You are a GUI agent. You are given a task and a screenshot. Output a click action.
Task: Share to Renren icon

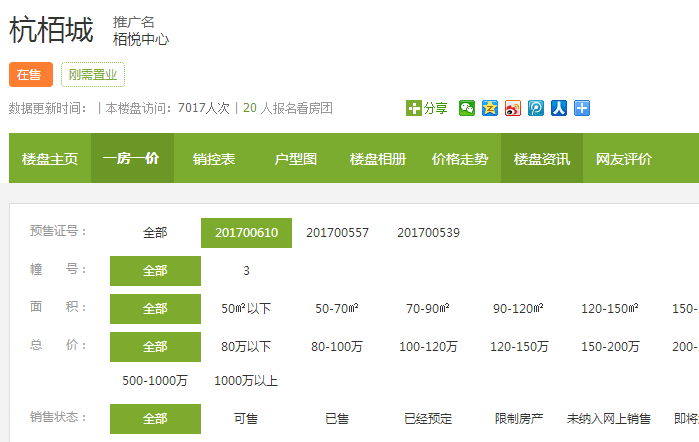click(x=559, y=108)
